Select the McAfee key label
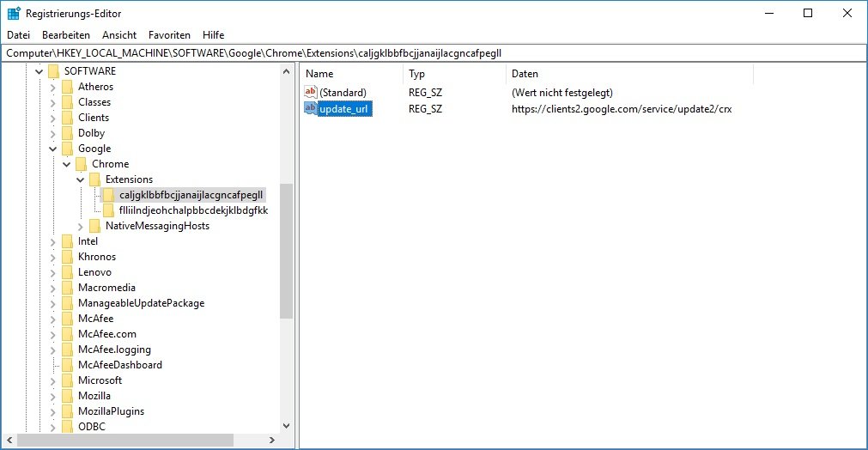This screenshot has height=450, width=868. 96,319
